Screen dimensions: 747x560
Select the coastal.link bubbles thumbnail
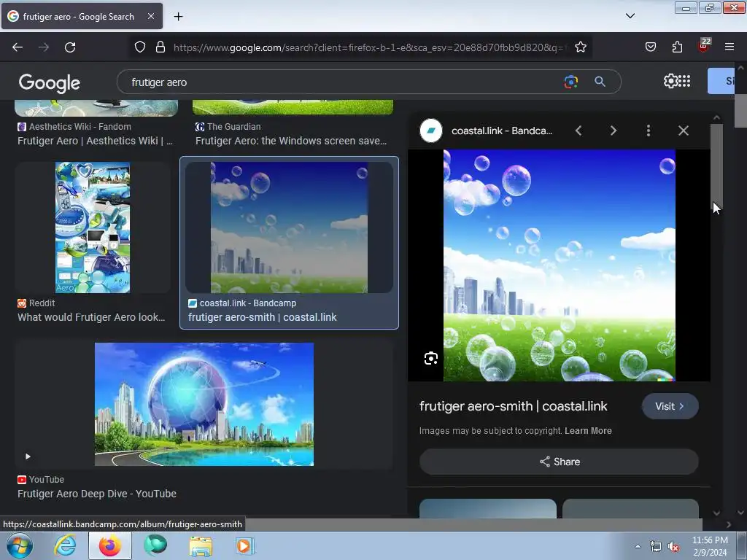tap(289, 227)
